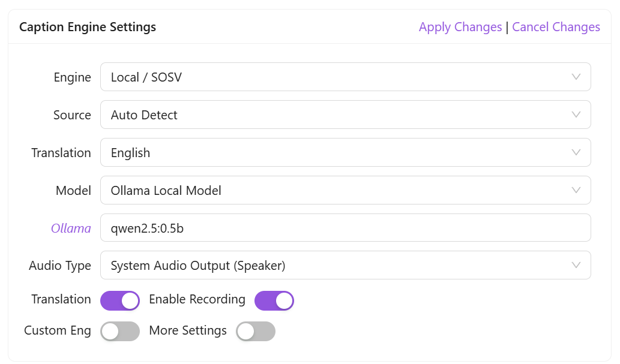Open the dropdown showing English

[x=336, y=152]
